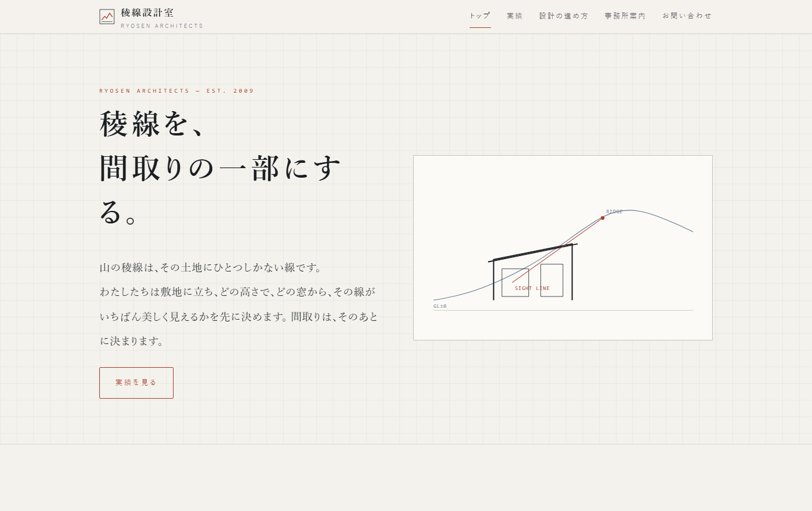Go to 設計の進め方 in navigation

pos(564,16)
